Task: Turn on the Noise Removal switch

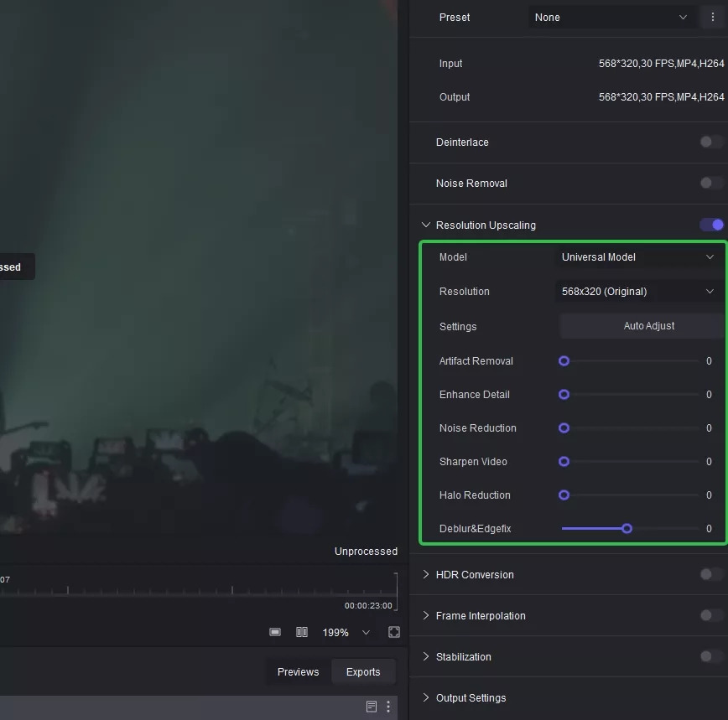Action: click(711, 184)
